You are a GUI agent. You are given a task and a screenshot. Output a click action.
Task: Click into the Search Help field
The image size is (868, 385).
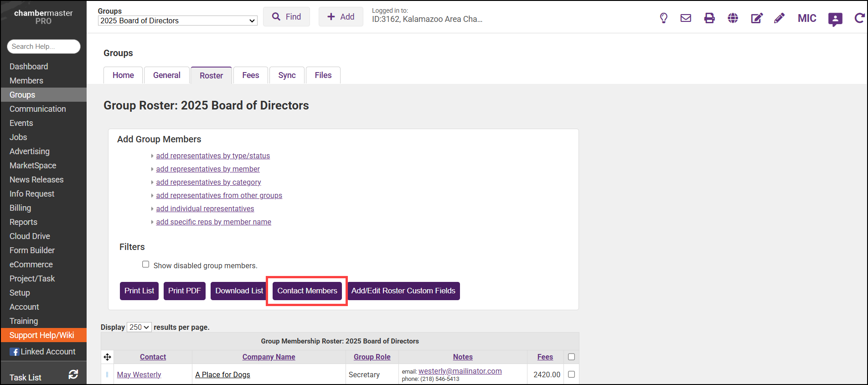44,47
